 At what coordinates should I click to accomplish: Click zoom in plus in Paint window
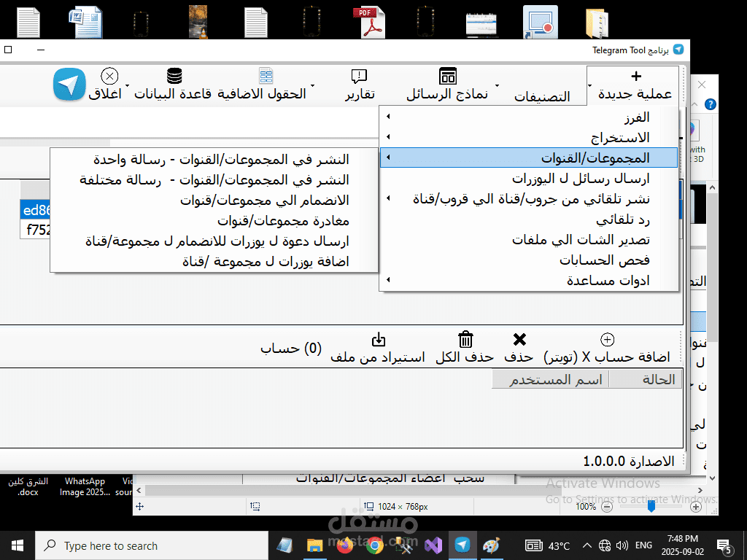[695, 507]
